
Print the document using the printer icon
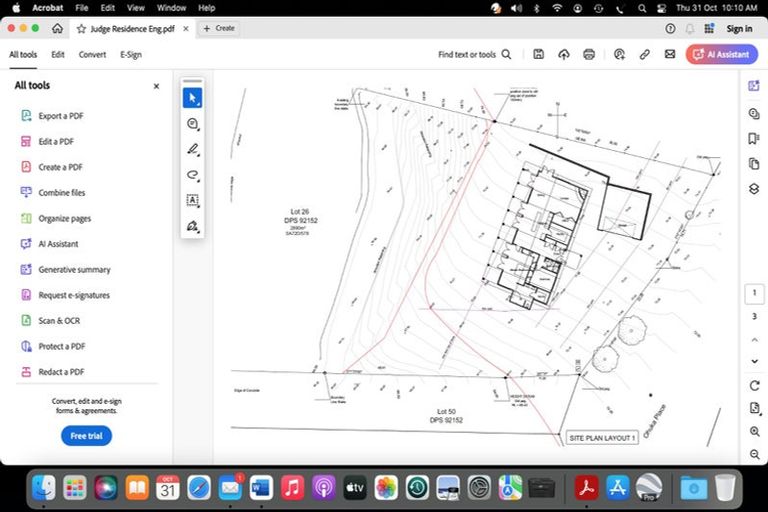pyautogui.click(x=589, y=54)
